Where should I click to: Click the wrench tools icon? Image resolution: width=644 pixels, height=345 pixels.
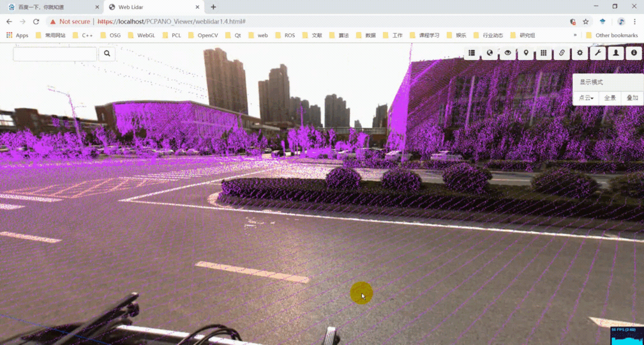(598, 53)
